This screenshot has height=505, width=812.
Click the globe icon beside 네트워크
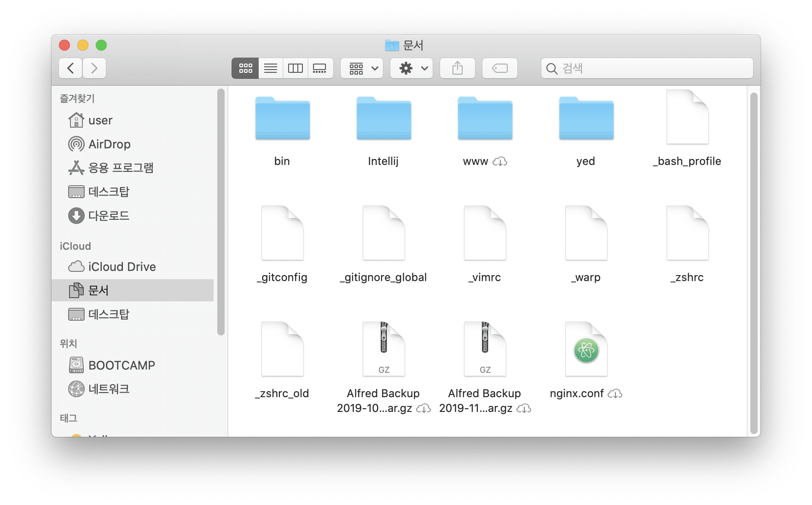(76, 389)
